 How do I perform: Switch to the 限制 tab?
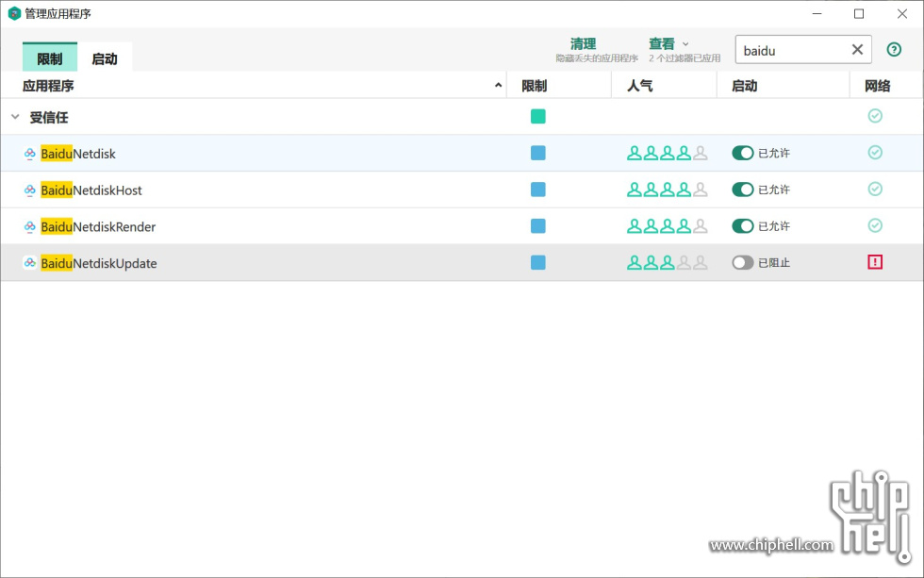pyautogui.click(x=49, y=58)
